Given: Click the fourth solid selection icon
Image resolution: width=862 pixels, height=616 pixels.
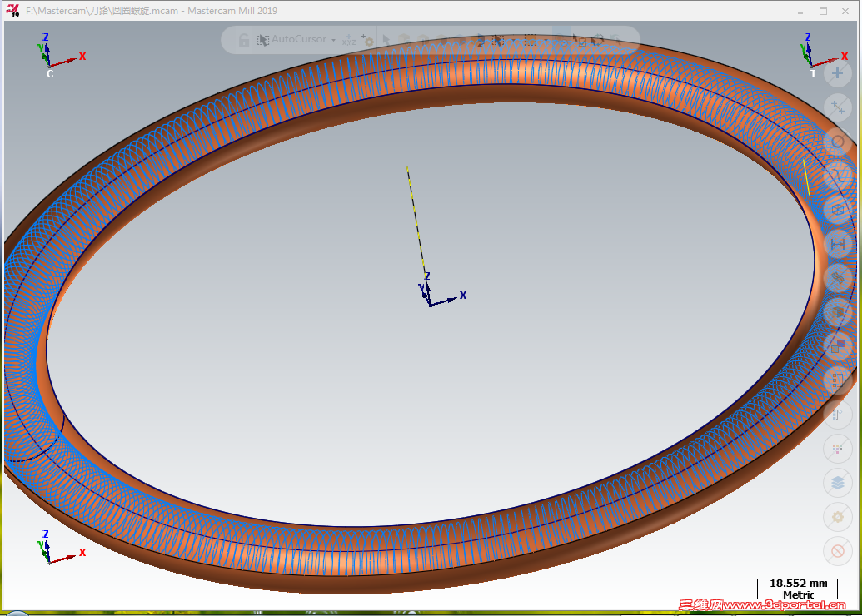Looking at the screenshot, I should pos(459,40).
